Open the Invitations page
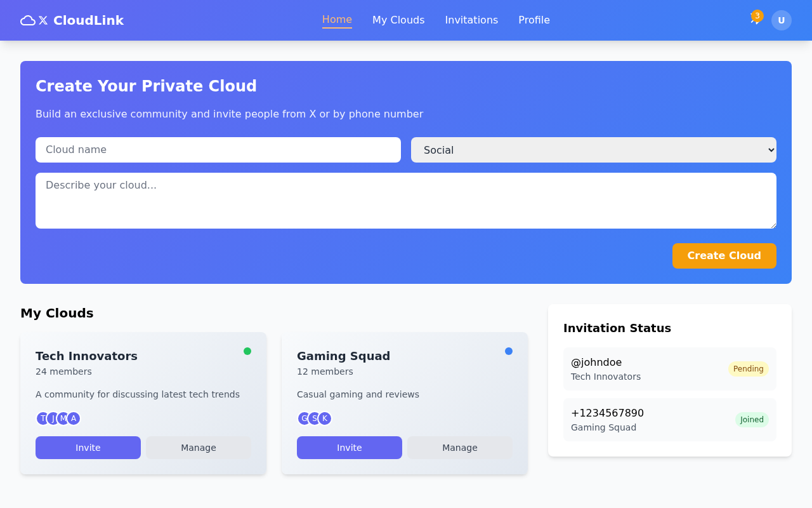Viewport: 812px width, 508px height. 471,20
